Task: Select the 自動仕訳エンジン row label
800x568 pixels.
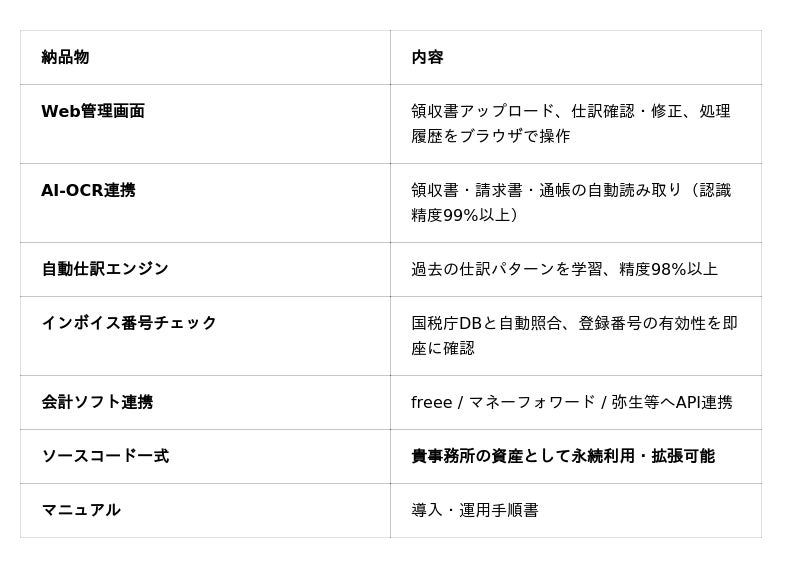Action: [x=105, y=269]
